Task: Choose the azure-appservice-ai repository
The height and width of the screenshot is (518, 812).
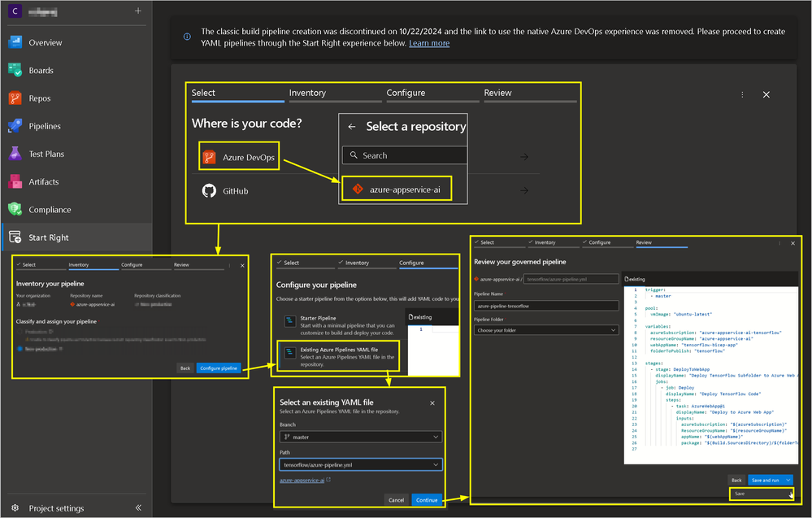Action: tap(397, 189)
